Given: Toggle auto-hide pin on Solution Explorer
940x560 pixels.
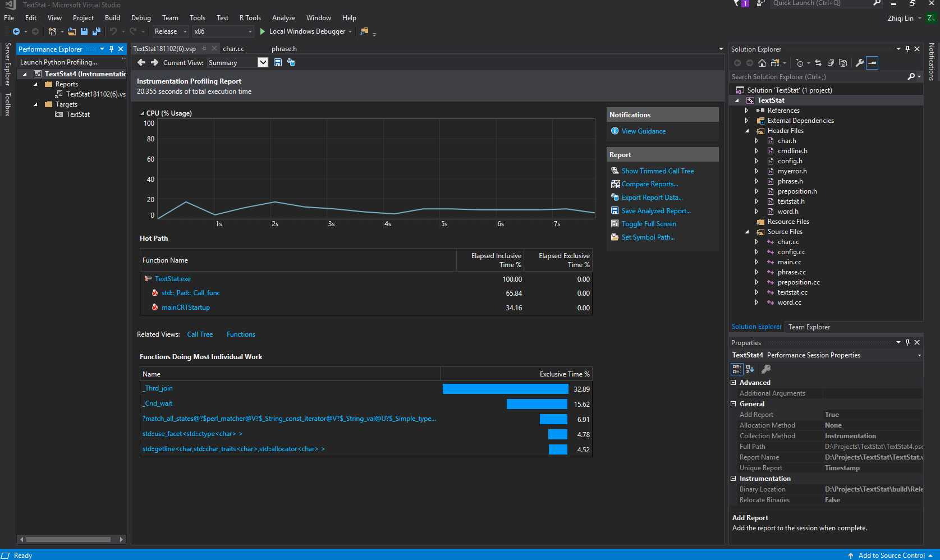Looking at the screenshot, I should [x=907, y=49].
